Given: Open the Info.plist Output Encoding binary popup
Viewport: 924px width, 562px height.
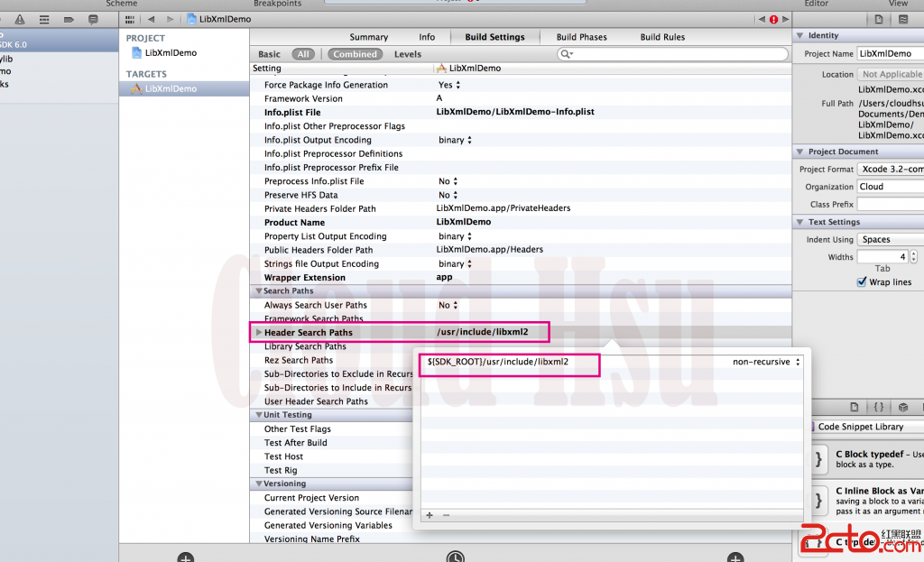Looking at the screenshot, I should coord(455,140).
